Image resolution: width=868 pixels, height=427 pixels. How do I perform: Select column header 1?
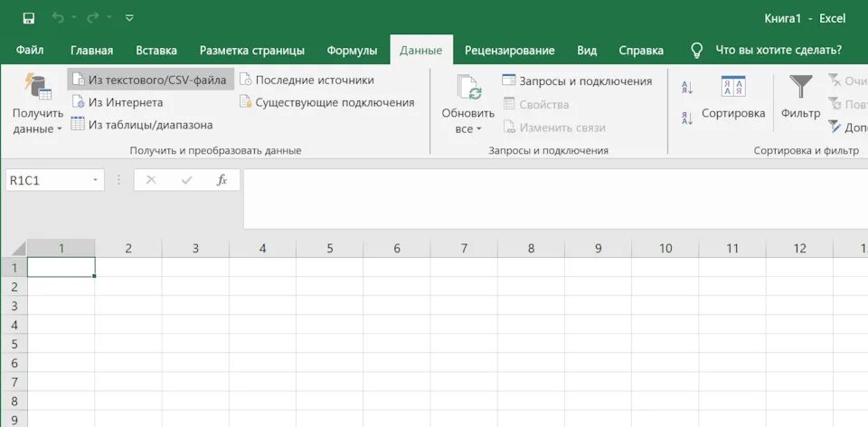(61, 248)
